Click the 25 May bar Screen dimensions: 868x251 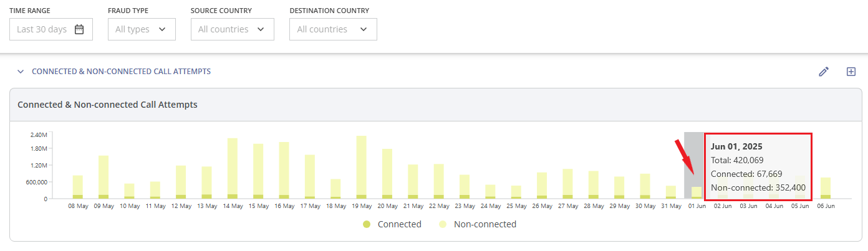(516, 192)
